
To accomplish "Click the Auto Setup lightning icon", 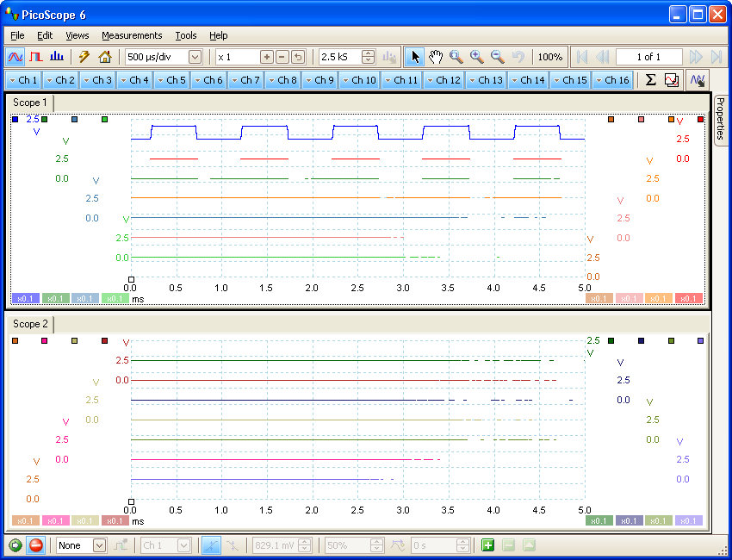I will point(84,57).
